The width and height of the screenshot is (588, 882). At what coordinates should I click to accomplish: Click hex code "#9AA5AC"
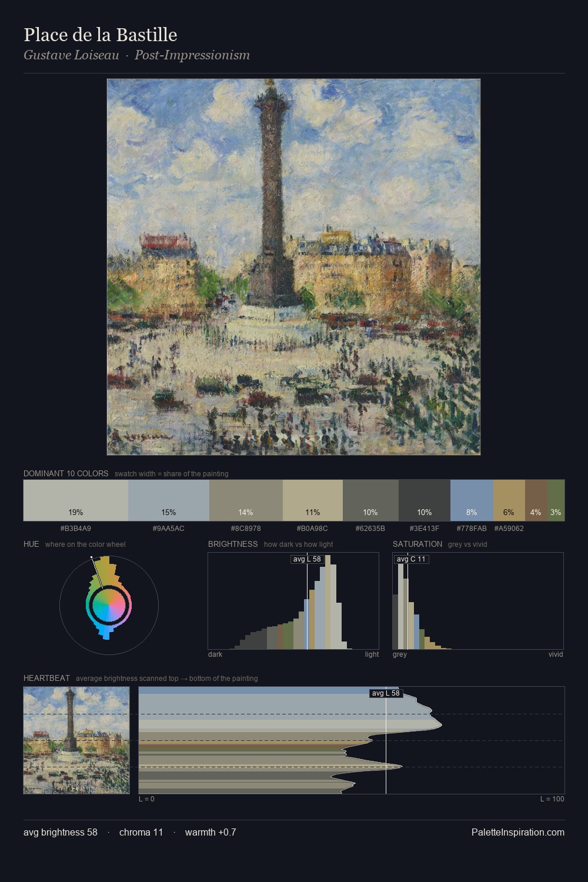click(169, 529)
